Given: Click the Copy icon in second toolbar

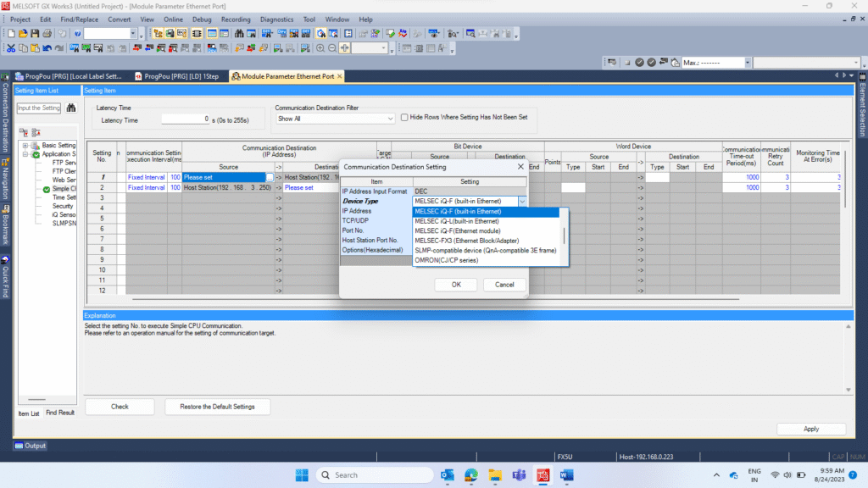Looking at the screenshot, I should point(23,48).
